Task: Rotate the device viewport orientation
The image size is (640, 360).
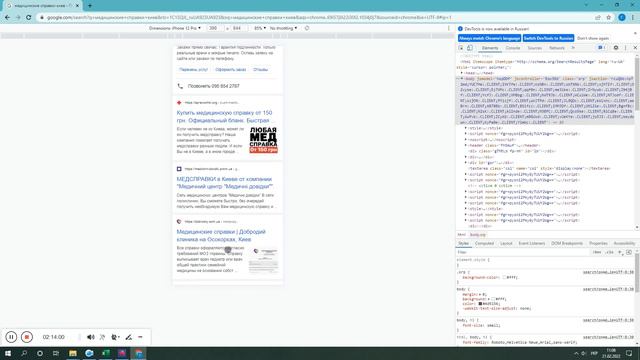Action: pos(307,28)
